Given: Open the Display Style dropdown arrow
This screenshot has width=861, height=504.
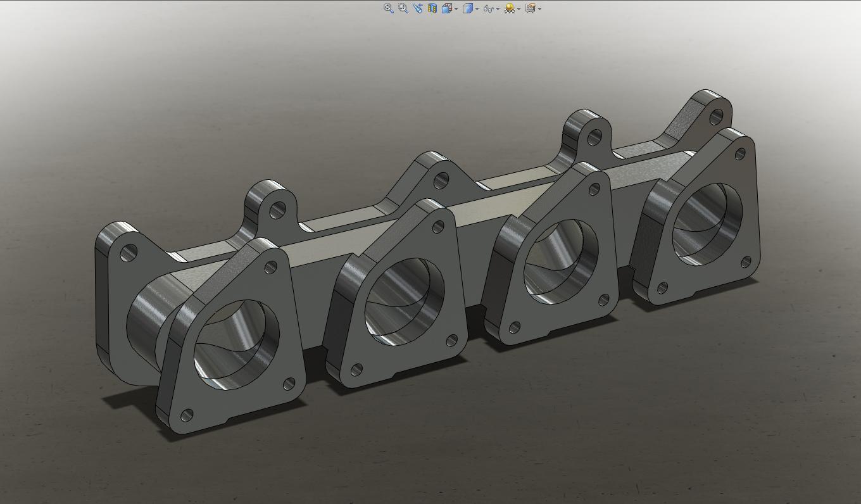Looking at the screenshot, I should pyautogui.click(x=477, y=9).
